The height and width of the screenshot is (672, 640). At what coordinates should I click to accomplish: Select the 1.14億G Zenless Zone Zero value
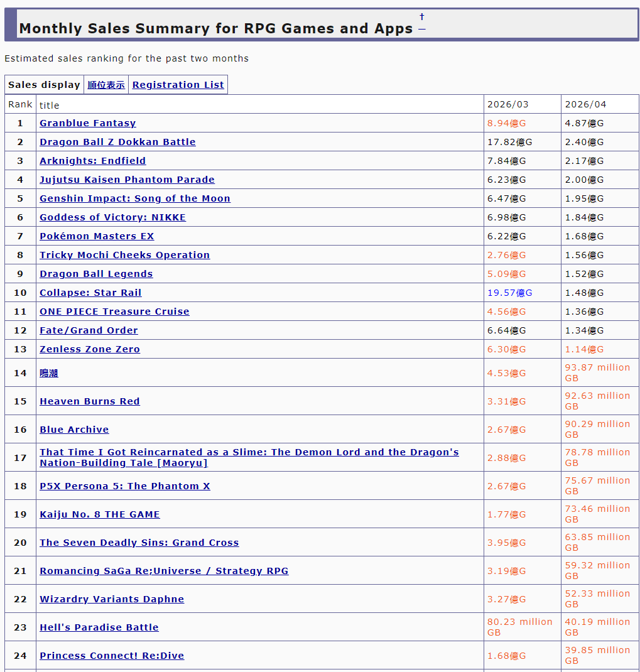tap(584, 349)
